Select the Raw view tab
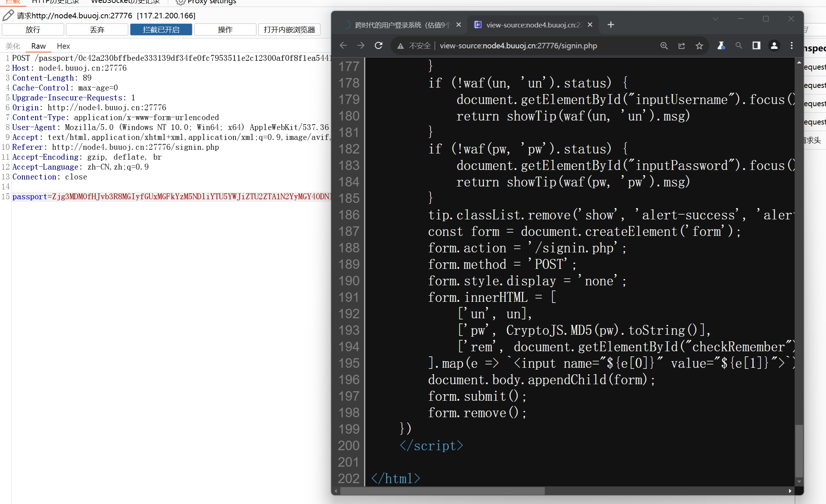 coord(38,46)
